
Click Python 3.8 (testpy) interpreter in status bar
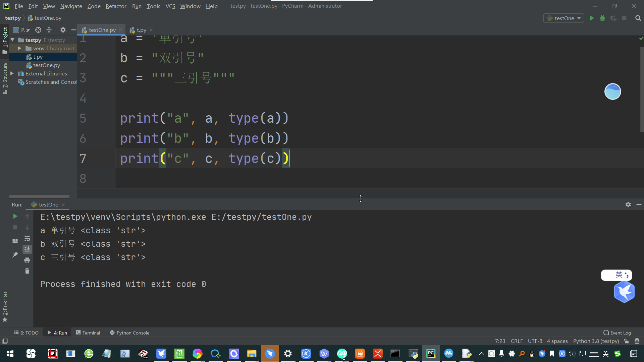pos(596,341)
